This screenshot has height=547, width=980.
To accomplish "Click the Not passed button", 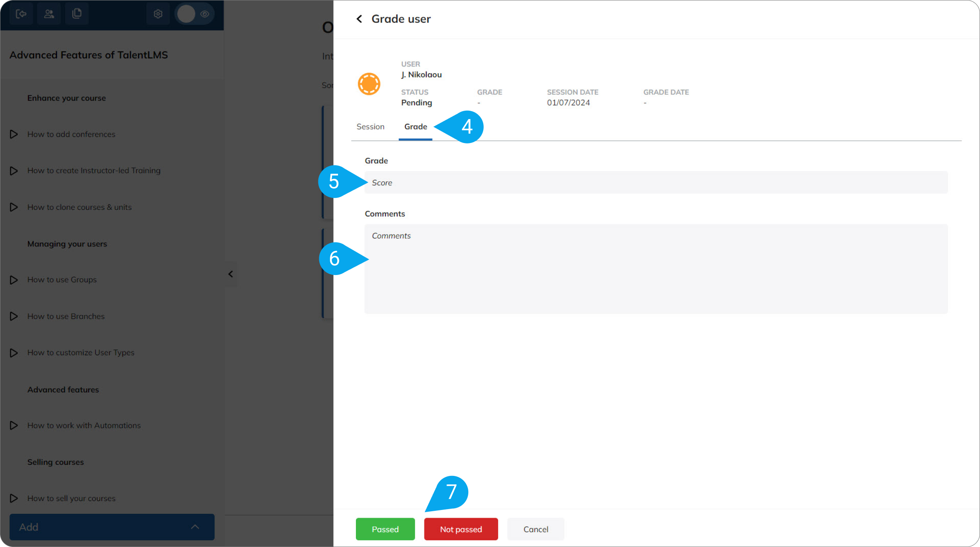I will click(461, 529).
